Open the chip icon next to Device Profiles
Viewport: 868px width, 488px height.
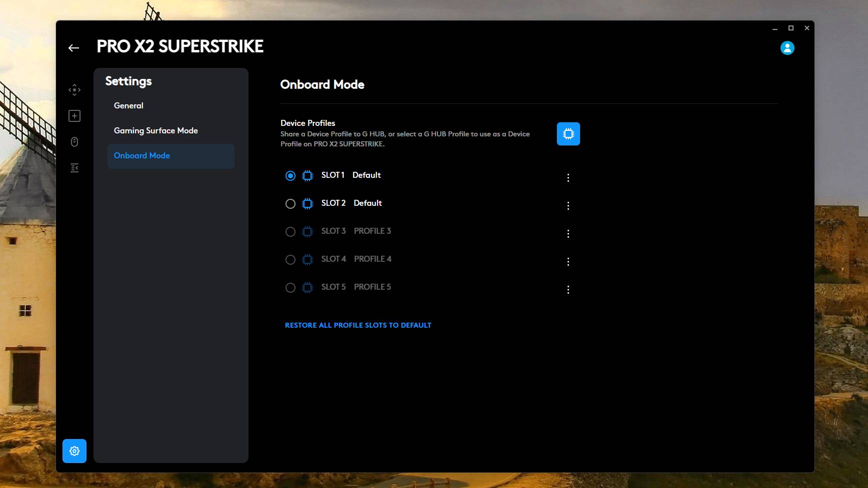568,134
